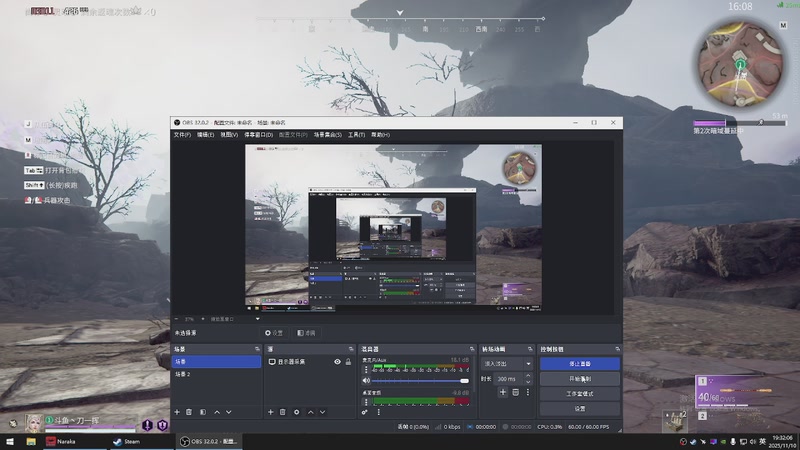Click the CPU usage status bar text
800x450 pixels.
[x=549, y=427]
